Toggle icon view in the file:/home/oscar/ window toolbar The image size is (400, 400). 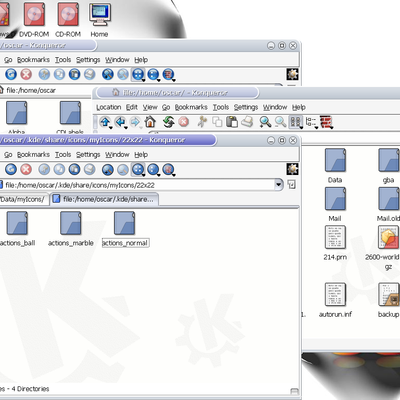tap(296, 122)
